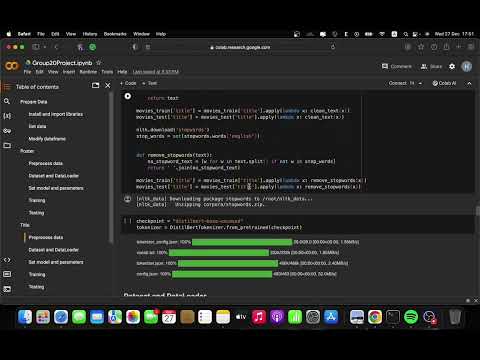Image resolution: width=480 pixels, height=360 pixels.
Task: Go to Training section under Poster
Action: click(37, 200)
